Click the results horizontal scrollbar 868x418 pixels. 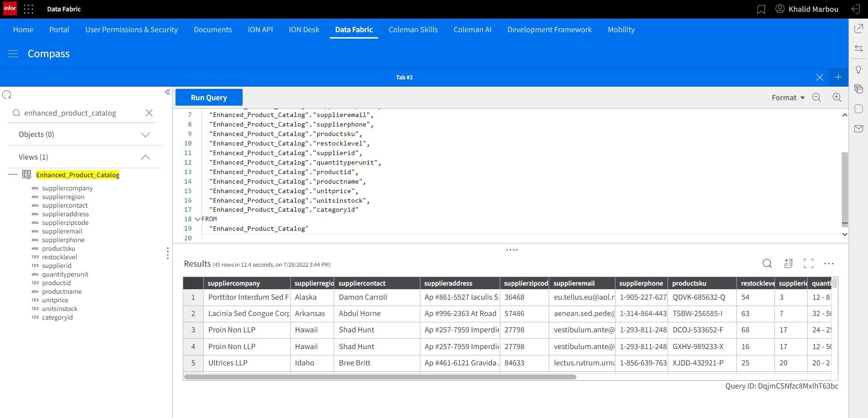[380, 377]
